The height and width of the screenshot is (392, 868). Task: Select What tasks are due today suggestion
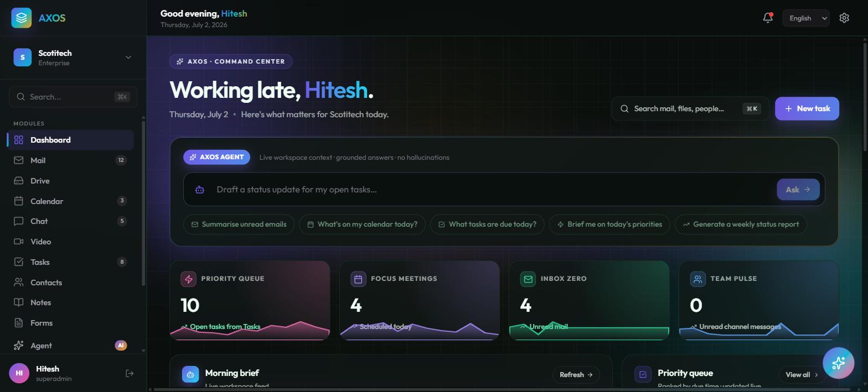487,224
